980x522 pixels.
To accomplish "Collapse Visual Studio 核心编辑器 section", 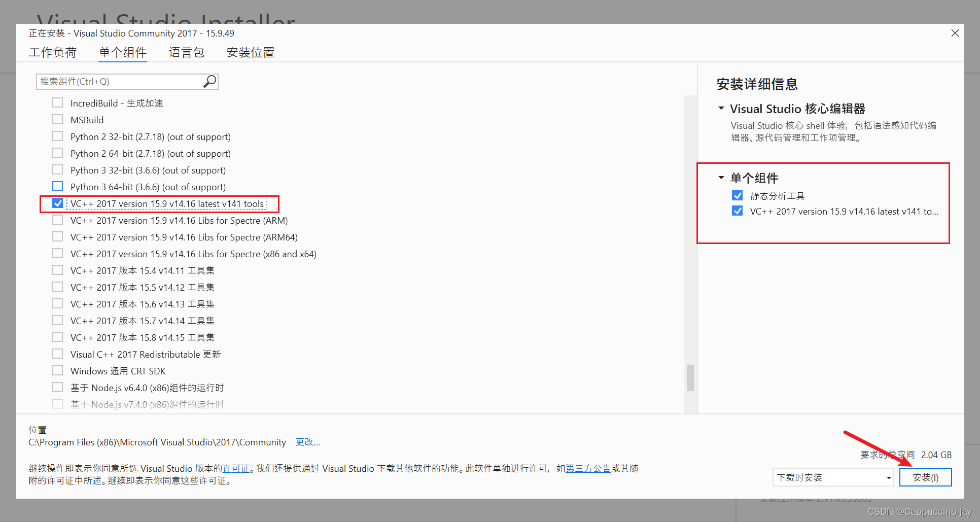I will [721, 109].
